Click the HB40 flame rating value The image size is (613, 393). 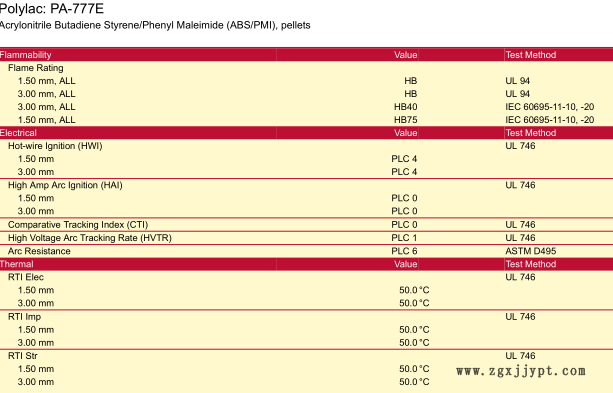point(405,107)
